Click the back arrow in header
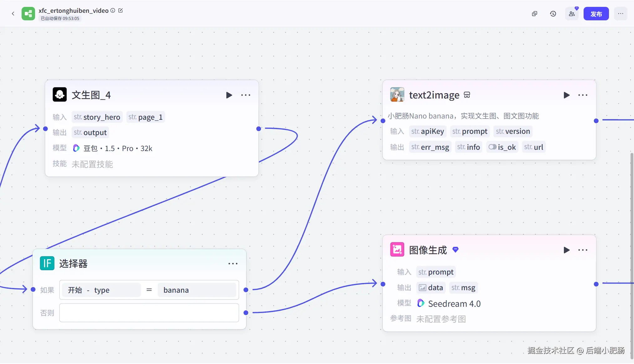 (x=13, y=13)
